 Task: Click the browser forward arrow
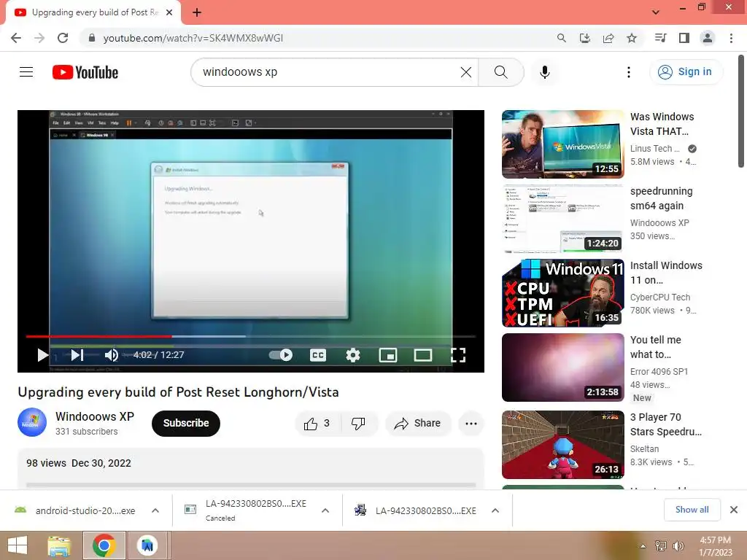39,38
